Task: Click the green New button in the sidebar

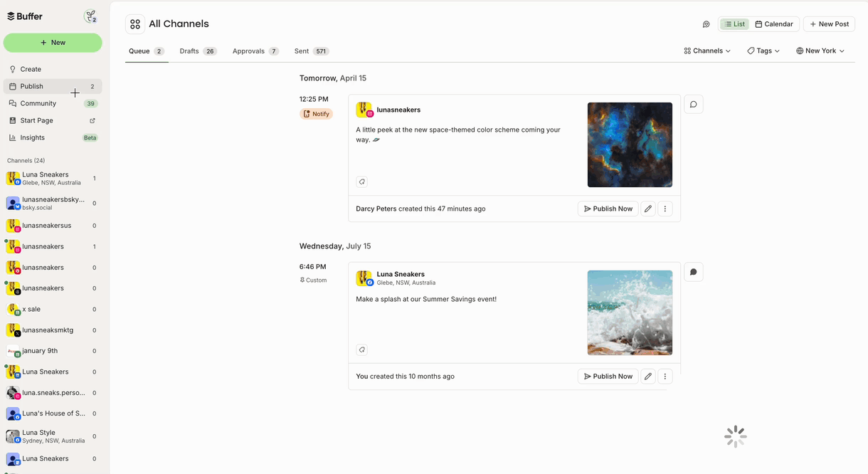Action: tap(53, 43)
